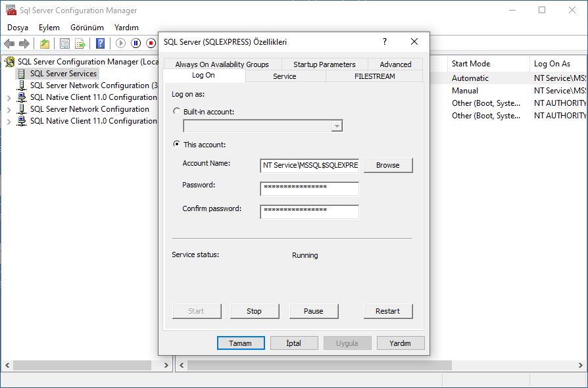
Task: Click right arrow of tree pane scrollbar
Action: point(166,365)
